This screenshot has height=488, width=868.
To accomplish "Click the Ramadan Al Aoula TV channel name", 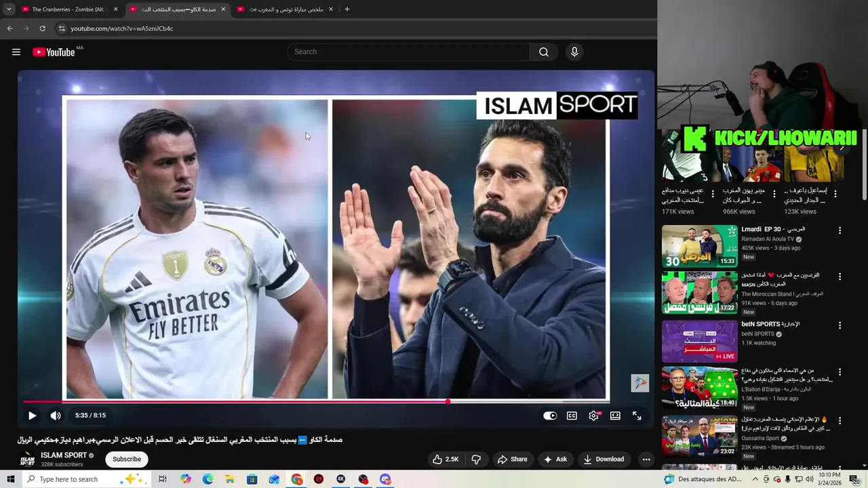I will (768, 239).
